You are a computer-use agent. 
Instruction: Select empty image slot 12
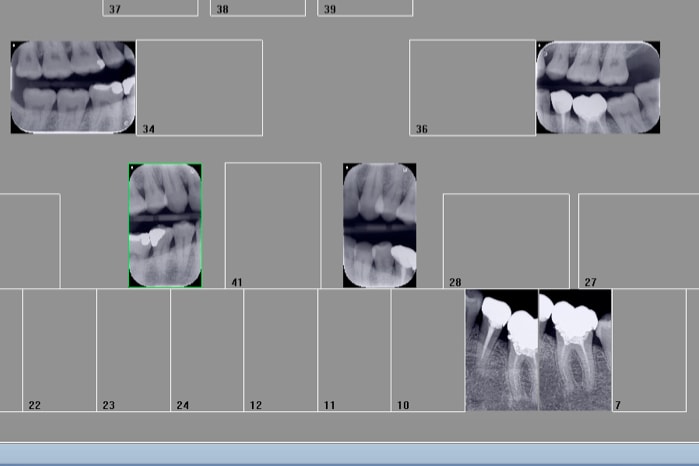pyautogui.click(x=280, y=350)
